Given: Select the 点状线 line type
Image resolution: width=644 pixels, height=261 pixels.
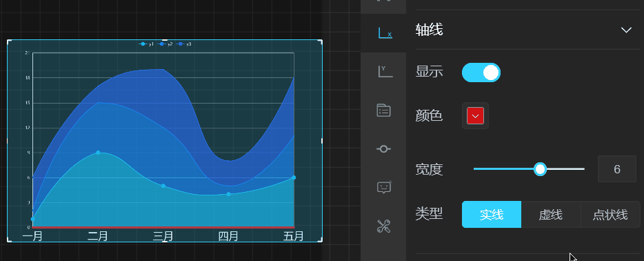Looking at the screenshot, I should (610, 215).
